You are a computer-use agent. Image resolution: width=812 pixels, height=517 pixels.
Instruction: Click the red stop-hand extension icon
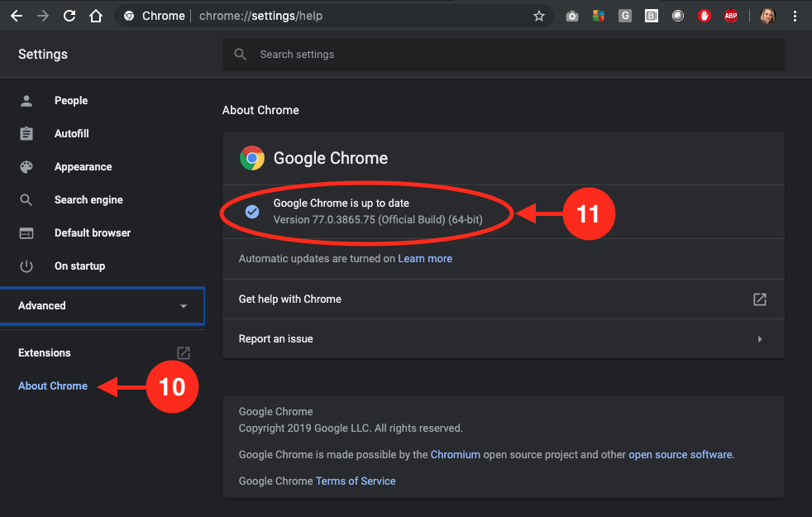(705, 16)
